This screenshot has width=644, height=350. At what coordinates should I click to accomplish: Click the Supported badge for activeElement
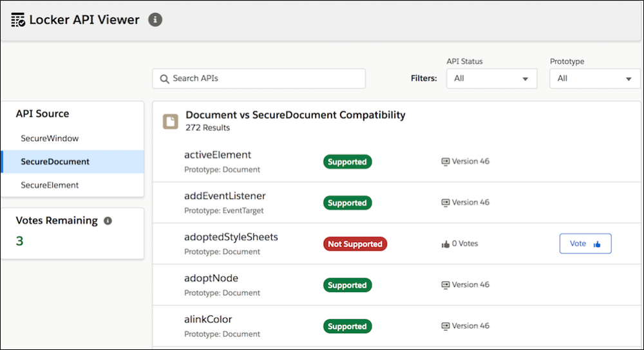click(x=348, y=161)
